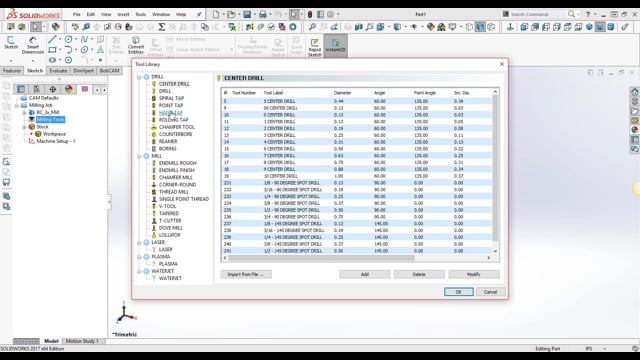The image size is (640, 360).
Task: Click the Zoom to Fit magnifier icon
Action: tap(312, 27)
